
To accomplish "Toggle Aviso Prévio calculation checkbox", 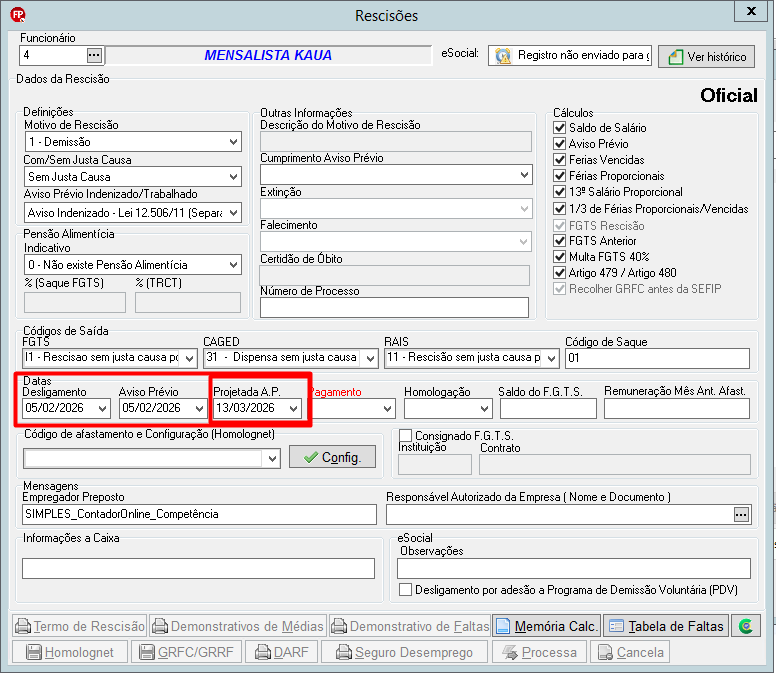I will [x=560, y=144].
